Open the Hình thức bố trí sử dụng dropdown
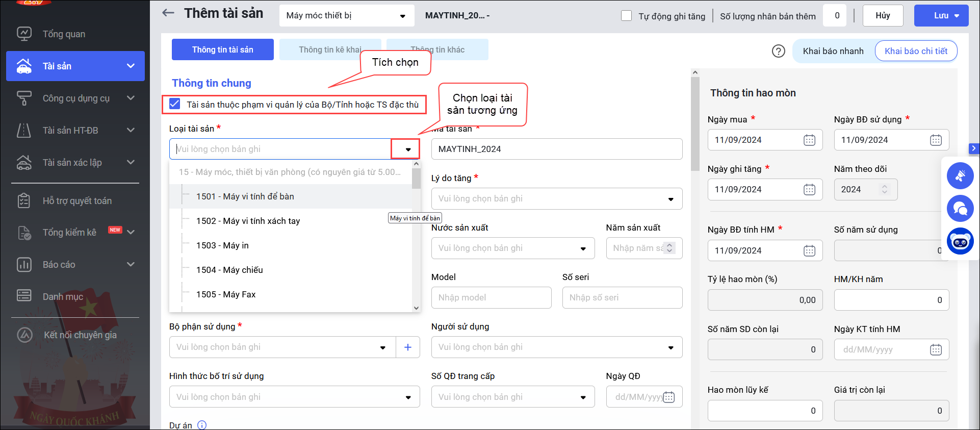 [295, 397]
